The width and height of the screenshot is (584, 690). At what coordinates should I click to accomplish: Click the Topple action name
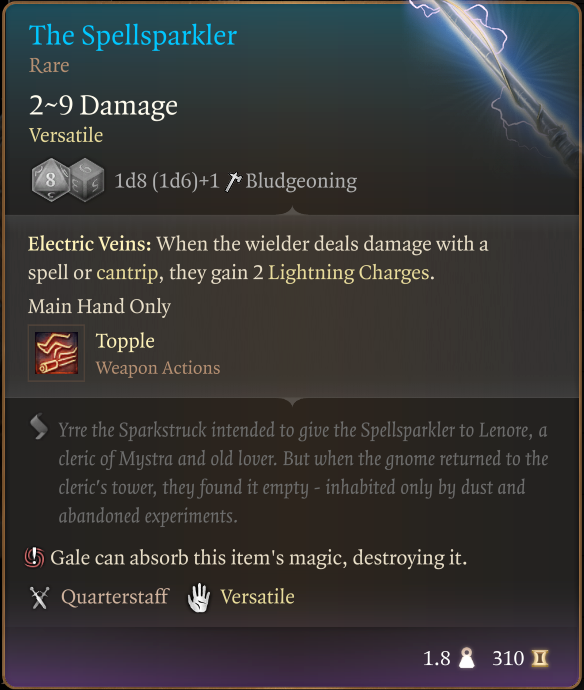(x=125, y=341)
